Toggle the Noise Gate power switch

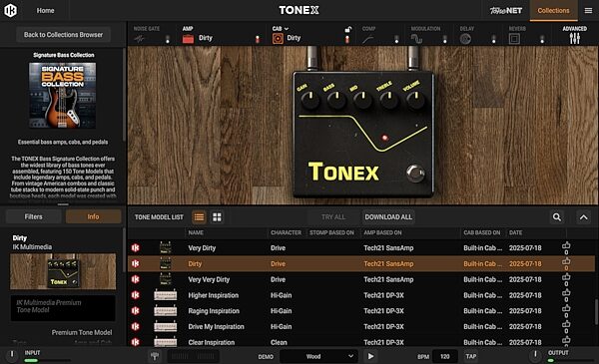(x=168, y=39)
